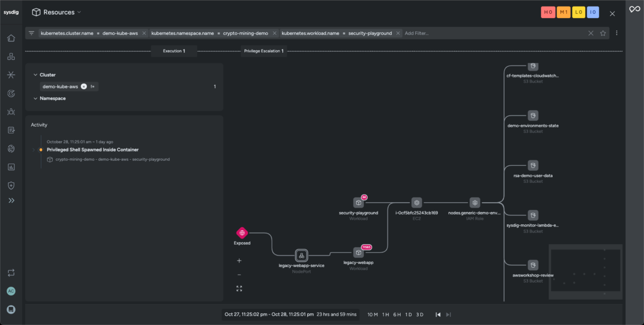
Task: Click the Exposed globe node icon
Action: point(242,233)
